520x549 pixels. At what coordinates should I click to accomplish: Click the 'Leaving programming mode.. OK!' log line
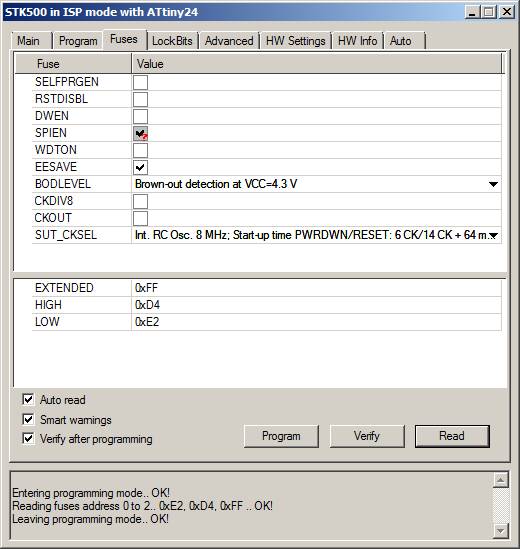(x=90, y=519)
